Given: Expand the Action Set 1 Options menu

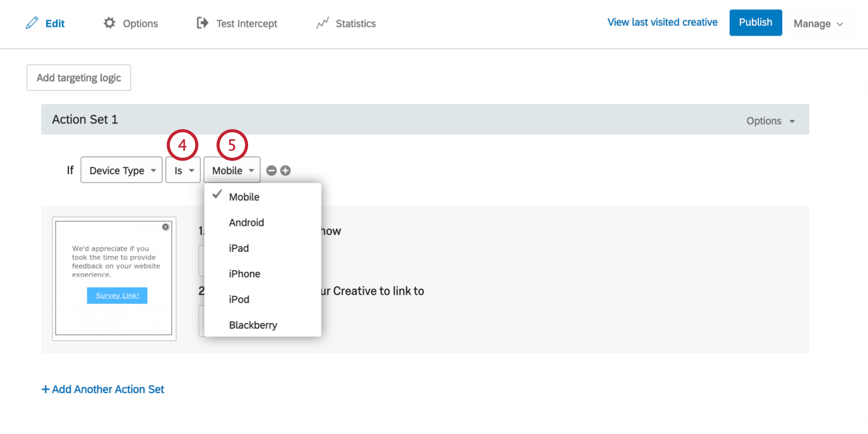Looking at the screenshot, I should (x=770, y=121).
